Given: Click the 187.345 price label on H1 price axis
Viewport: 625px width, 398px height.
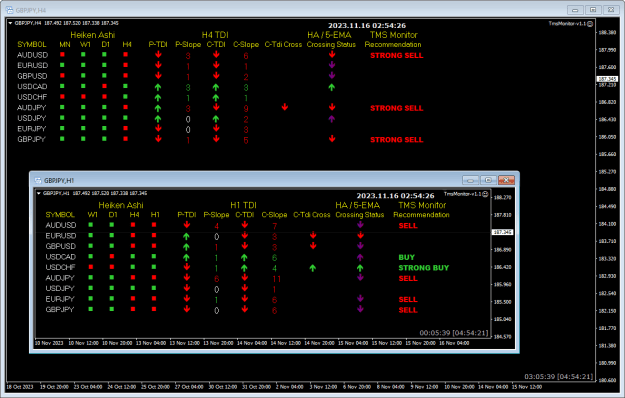Looking at the screenshot, I should click(x=502, y=232).
